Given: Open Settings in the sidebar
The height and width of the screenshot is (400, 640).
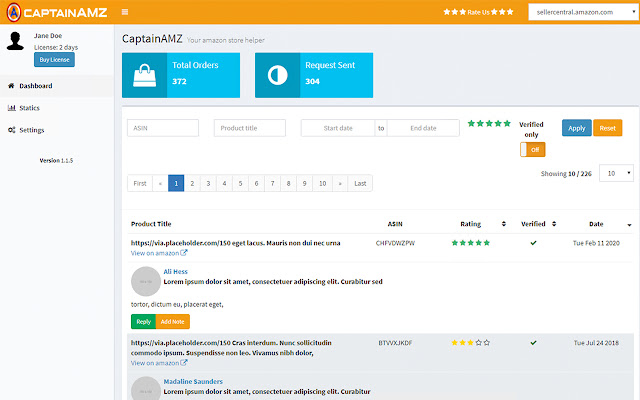Looking at the screenshot, I should pos(31,130).
